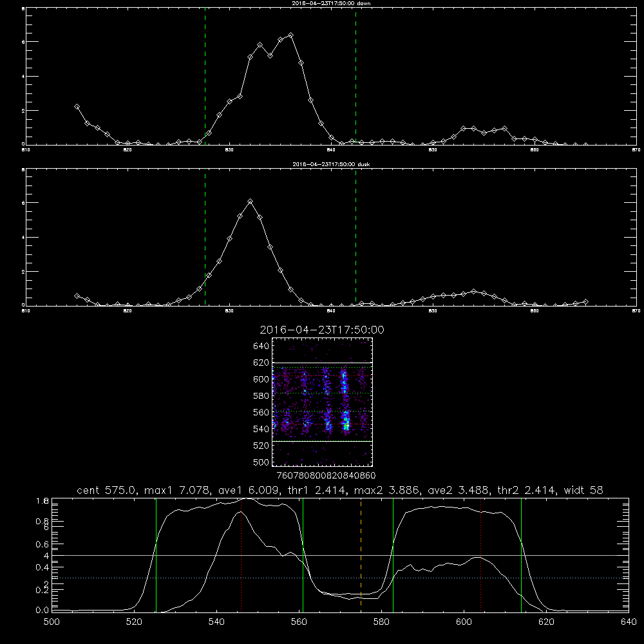This screenshot has height=644, width=644.
Task: Click the upper white boundary line in heatmap
Action: coord(323,363)
